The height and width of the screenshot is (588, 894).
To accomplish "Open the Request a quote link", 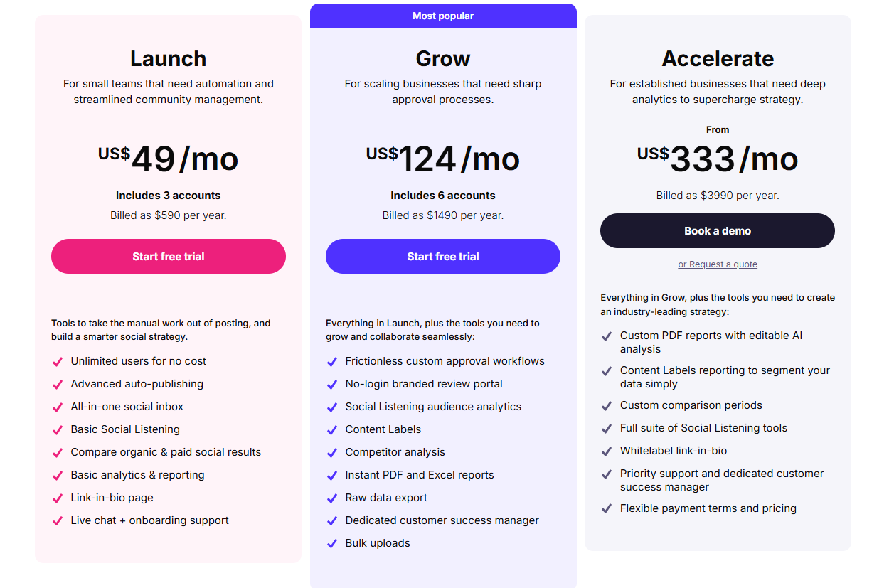I will click(718, 264).
